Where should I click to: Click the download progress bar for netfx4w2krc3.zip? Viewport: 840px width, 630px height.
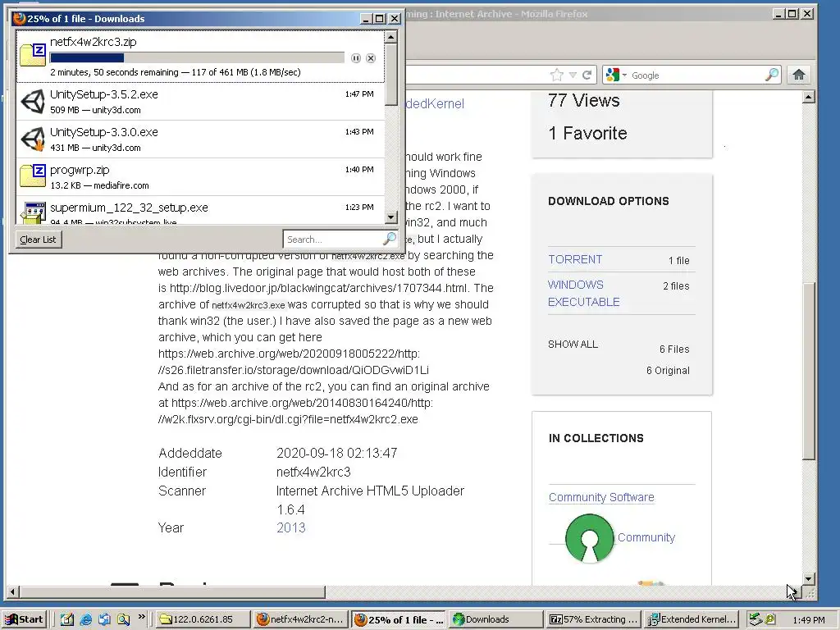pos(197,58)
